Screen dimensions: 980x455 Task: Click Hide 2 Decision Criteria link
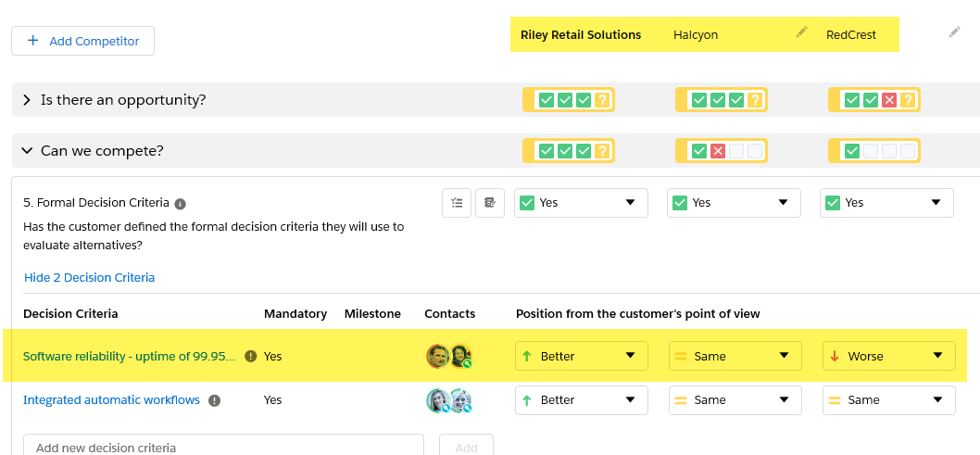(x=89, y=277)
